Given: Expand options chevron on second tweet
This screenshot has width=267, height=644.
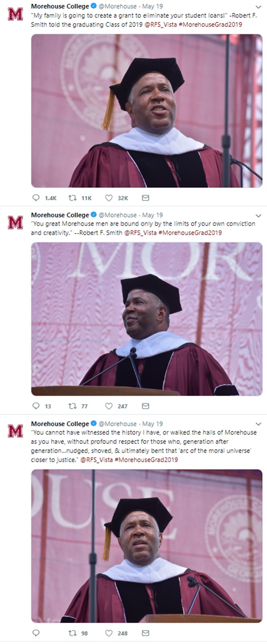Looking at the screenshot, I should tap(259, 215).
